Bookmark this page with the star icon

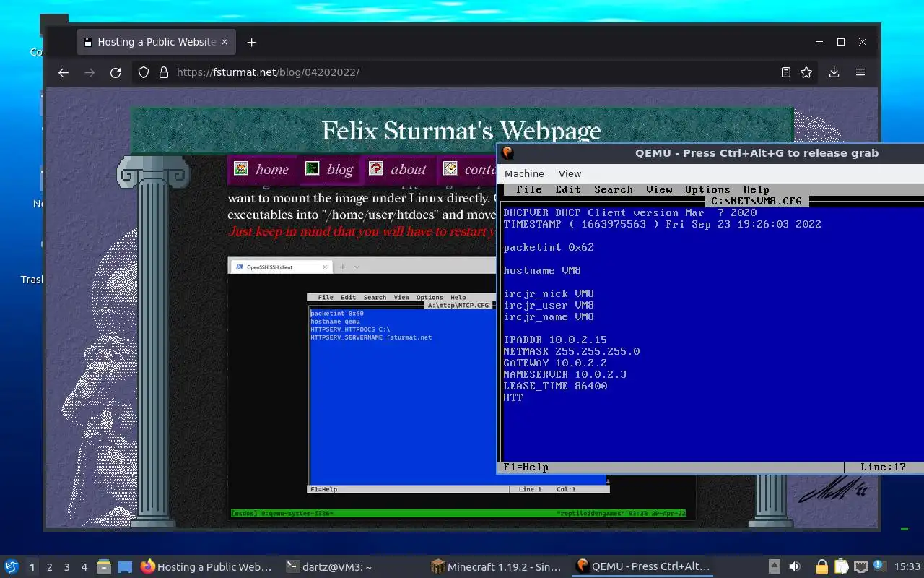point(806,72)
